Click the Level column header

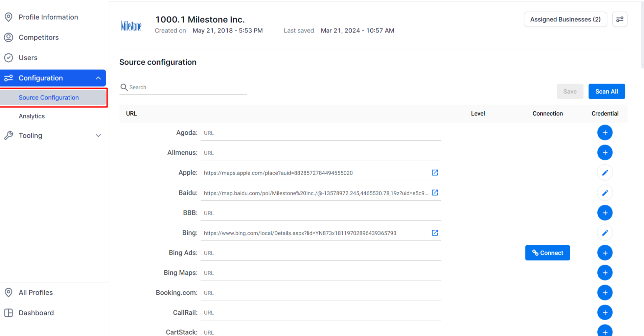[x=478, y=114]
